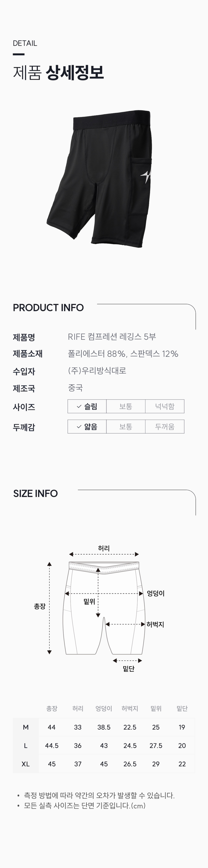Click the 허리 waist label in diagram
Viewport: 208px width, 868px height.
pos(104,548)
